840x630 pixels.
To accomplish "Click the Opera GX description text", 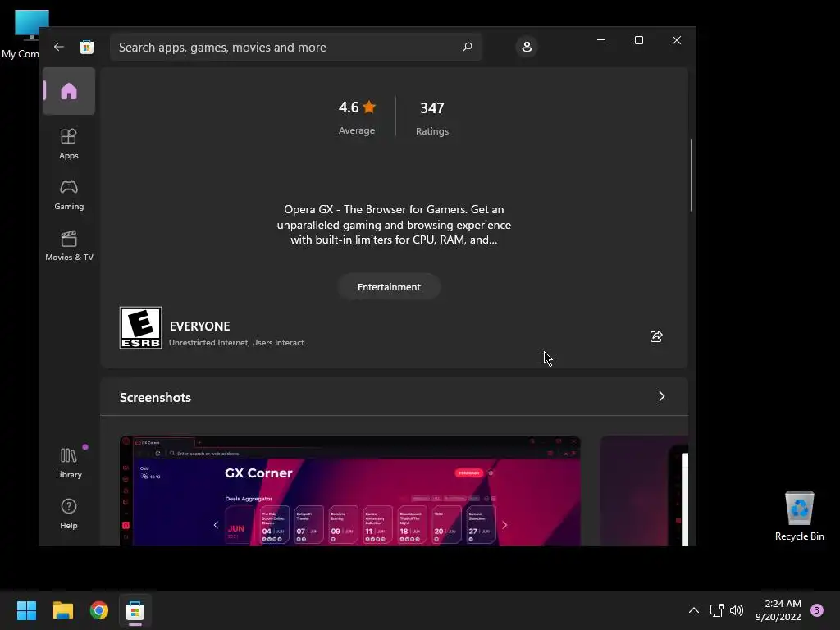I will [x=394, y=225].
